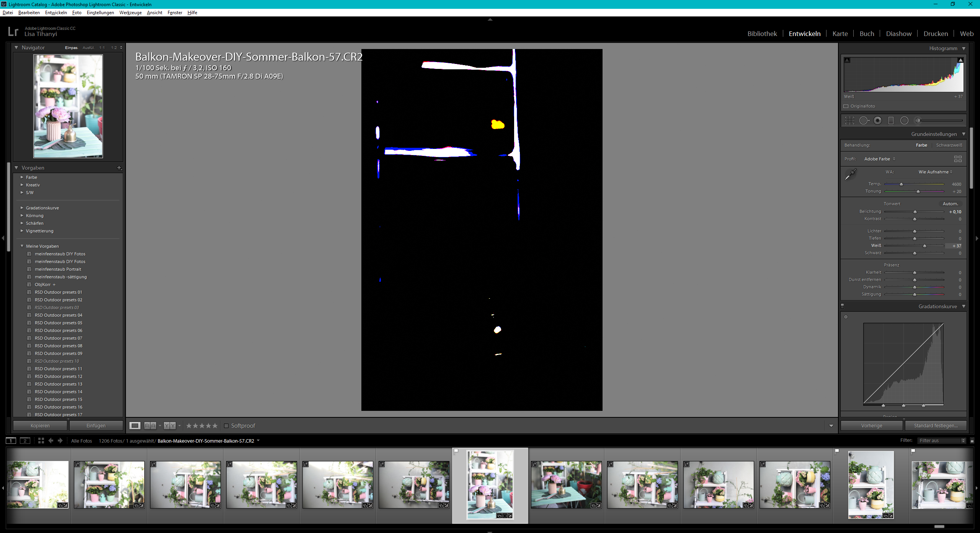Select the Radial Filter tool
The width and height of the screenshot is (980, 533).
coord(904,121)
